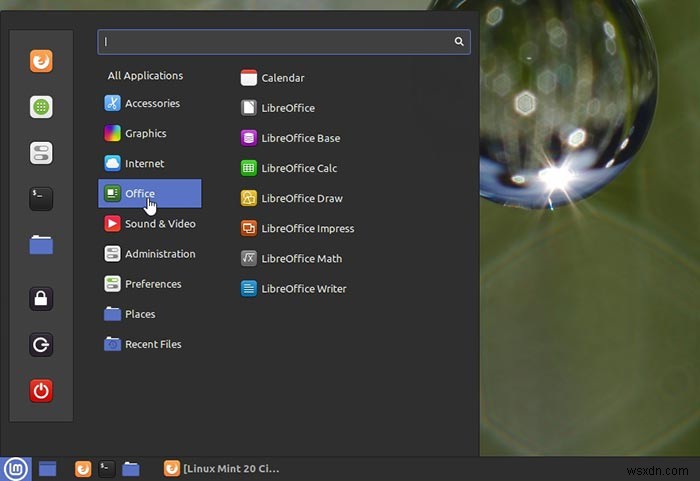The height and width of the screenshot is (481, 700).
Task: Launch LibreOffice Draw
Action: (x=292, y=198)
